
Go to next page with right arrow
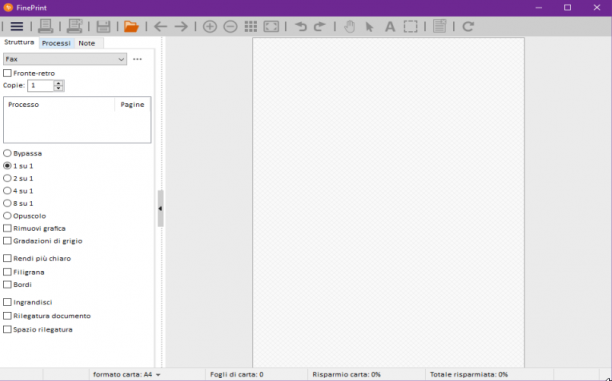[181, 27]
